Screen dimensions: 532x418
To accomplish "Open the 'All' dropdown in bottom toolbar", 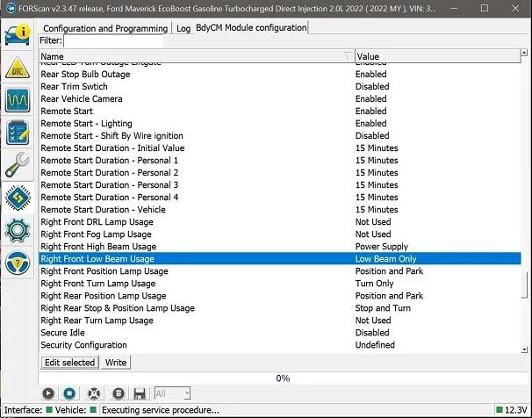I will coord(172,393).
